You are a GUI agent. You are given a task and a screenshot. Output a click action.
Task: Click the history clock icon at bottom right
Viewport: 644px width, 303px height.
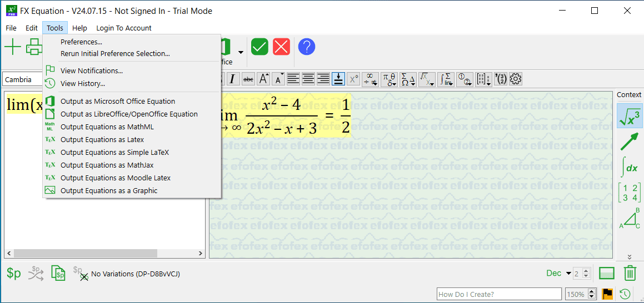click(625, 294)
